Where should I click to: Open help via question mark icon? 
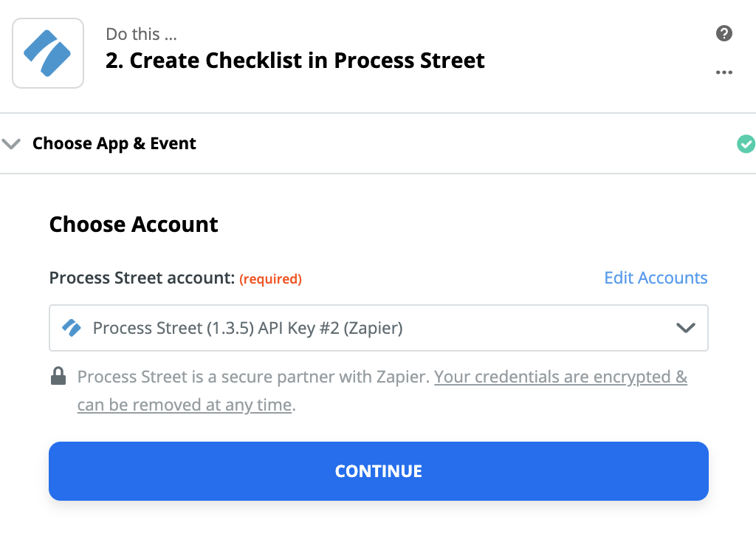pos(724,33)
